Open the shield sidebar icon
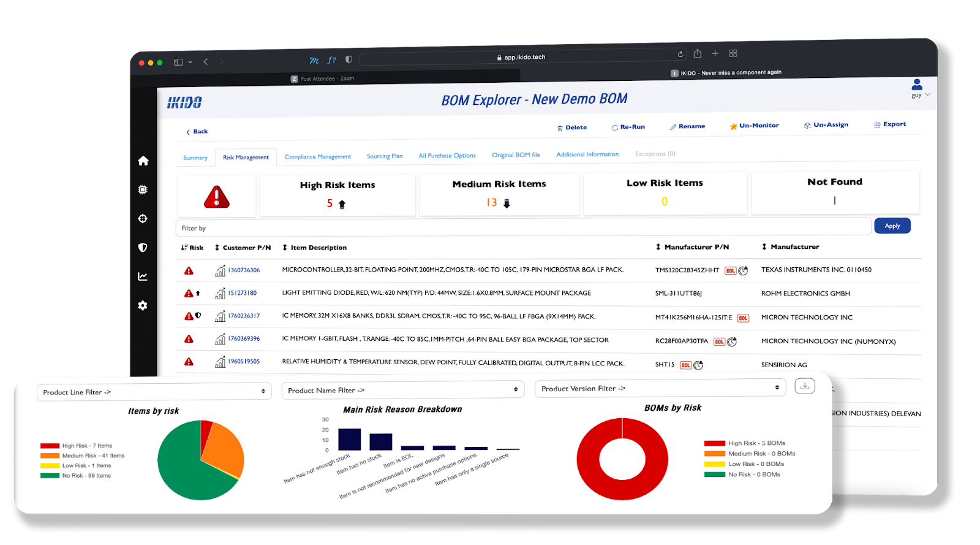Screen dimensions: 980x545 click(143, 248)
